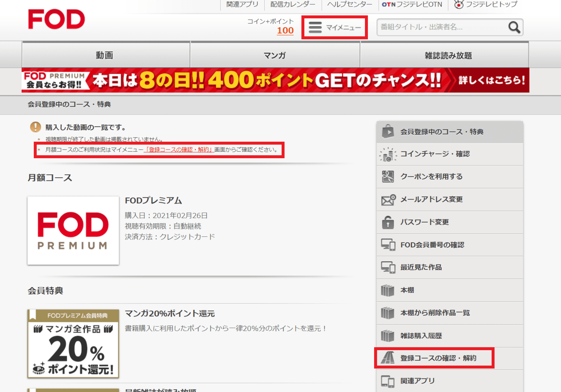Click the FOD PREMIUM course thumbnail

[x=73, y=231]
